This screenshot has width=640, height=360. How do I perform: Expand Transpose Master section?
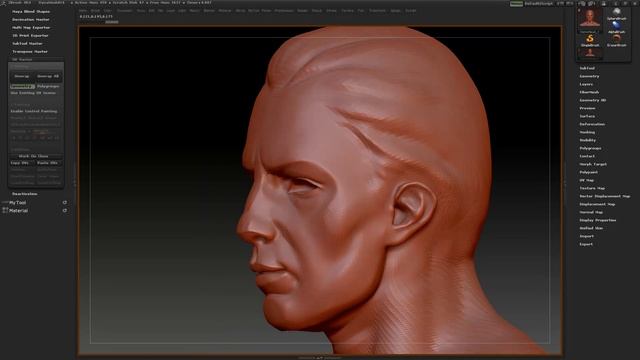(30, 52)
